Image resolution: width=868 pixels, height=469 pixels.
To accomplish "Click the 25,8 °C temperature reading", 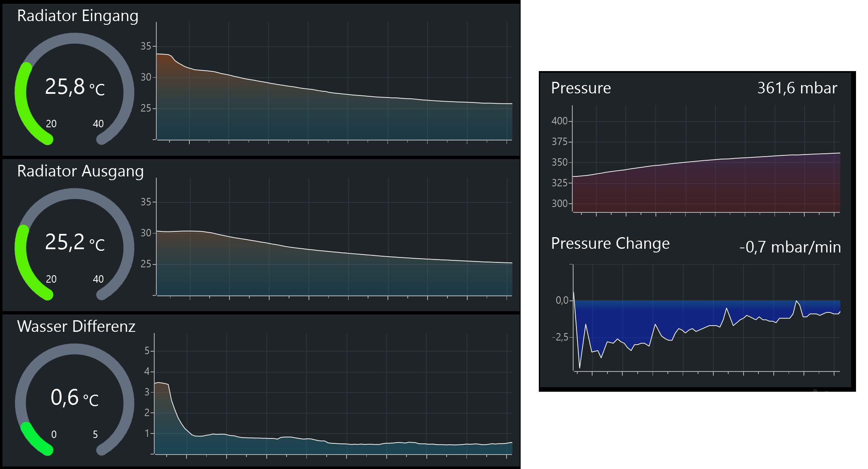I will click(x=74, y=87).
